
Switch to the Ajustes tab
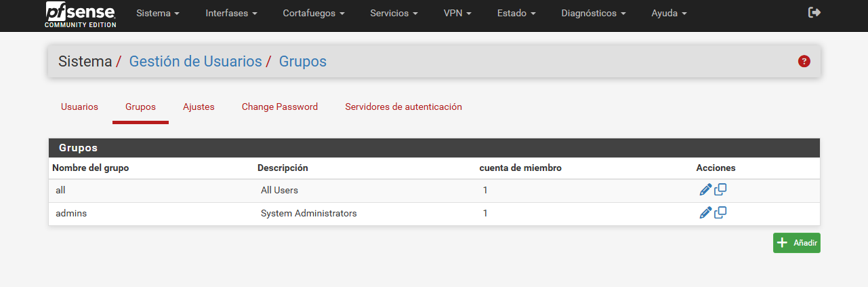[x=199, y=107]
